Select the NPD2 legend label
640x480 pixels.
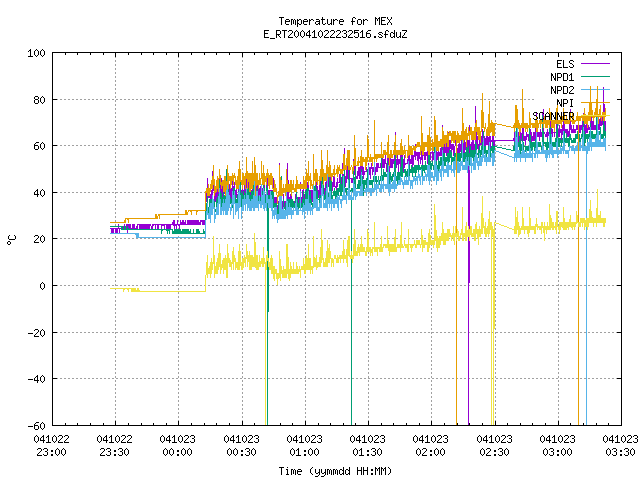pyautogui.click(x=562, y=90)
